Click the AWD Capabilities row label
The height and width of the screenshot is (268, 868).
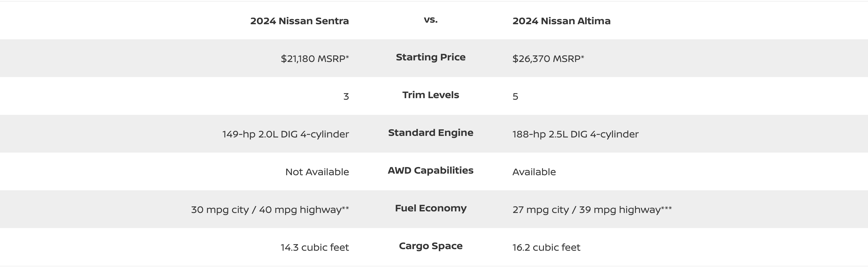(431, 170)
